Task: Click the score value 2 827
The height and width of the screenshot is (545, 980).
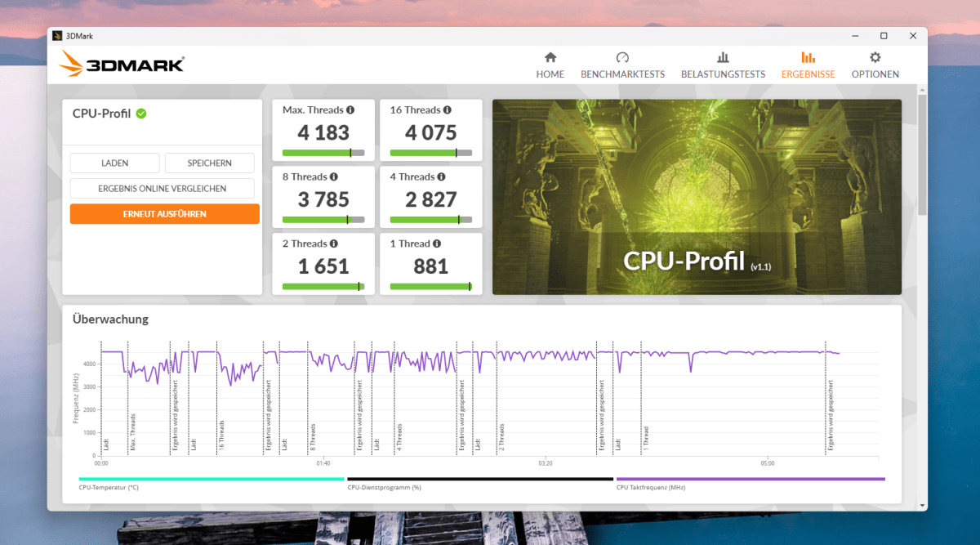Action: [431, 199]
